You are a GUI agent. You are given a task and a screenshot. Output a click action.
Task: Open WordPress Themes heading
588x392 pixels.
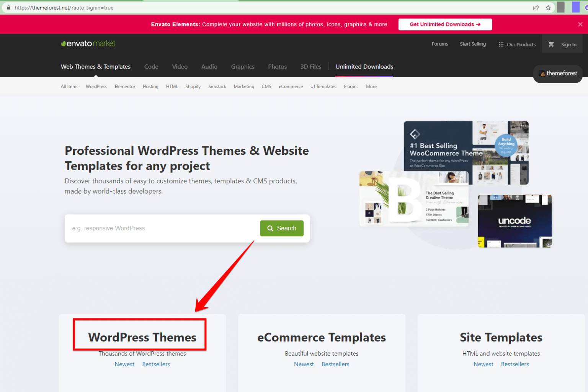tap(142, 337)
